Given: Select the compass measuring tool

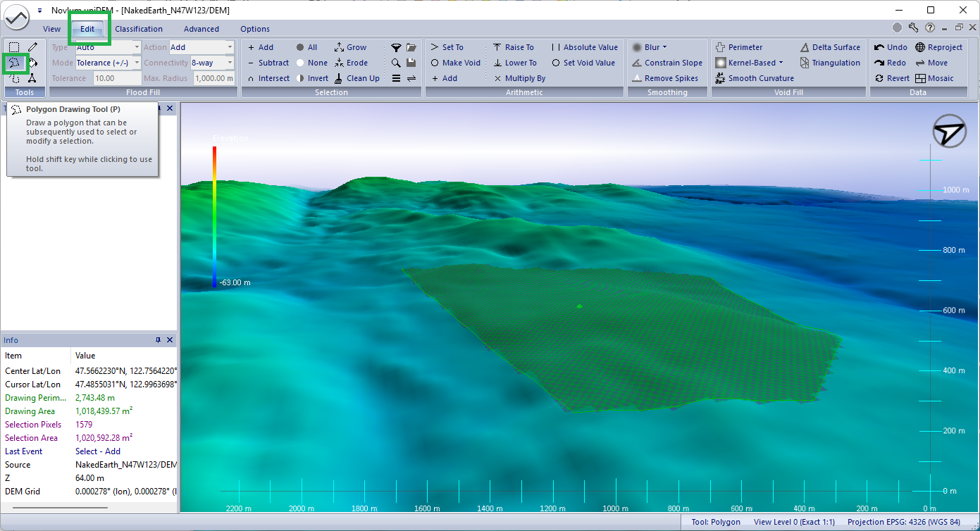Looking at the screenshot, I should tap(32, 78).
